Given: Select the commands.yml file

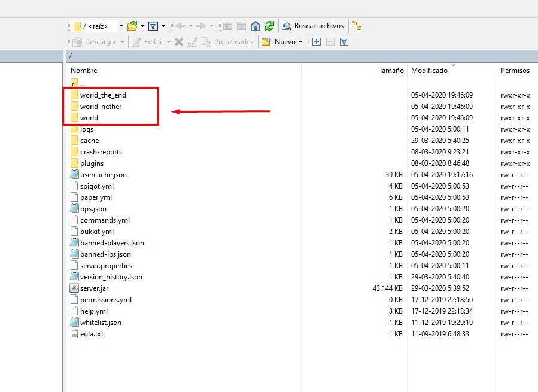Looking at the screenshot, I should [100, 220].
